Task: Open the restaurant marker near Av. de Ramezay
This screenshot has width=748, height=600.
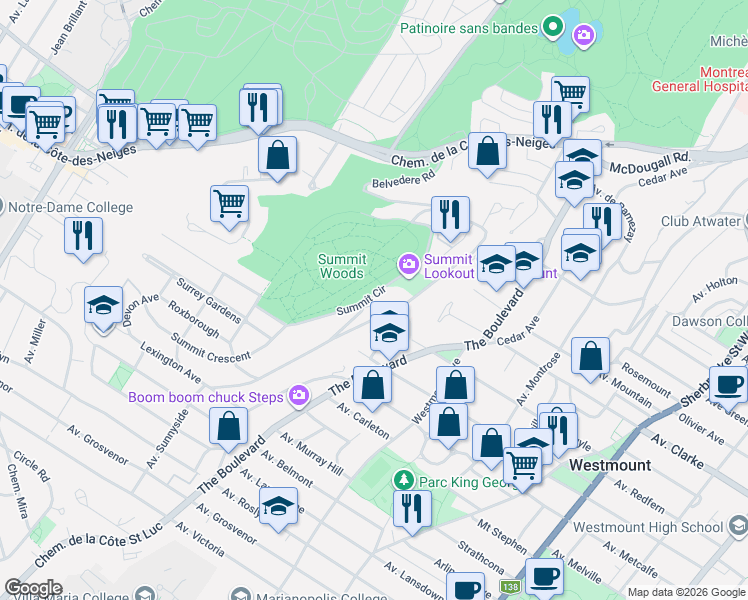Action: [603, 219]
